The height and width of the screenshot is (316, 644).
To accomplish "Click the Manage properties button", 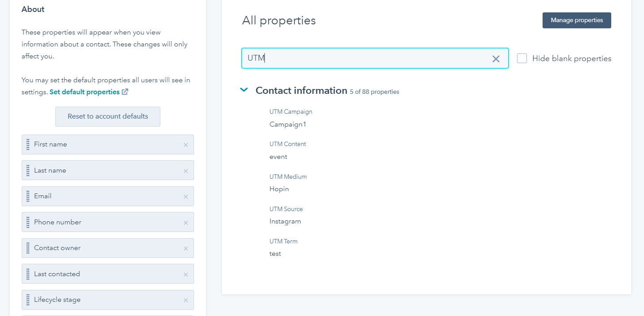I will coord(577,20).
